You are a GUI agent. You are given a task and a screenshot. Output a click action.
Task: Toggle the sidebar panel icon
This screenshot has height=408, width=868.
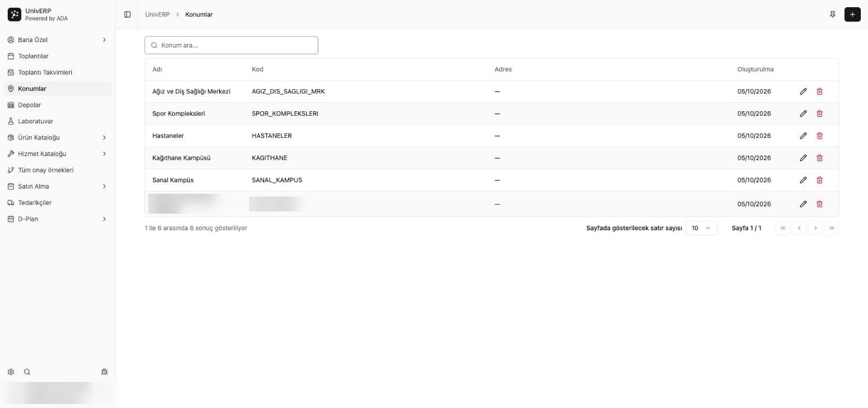click(x=127, y=14)
